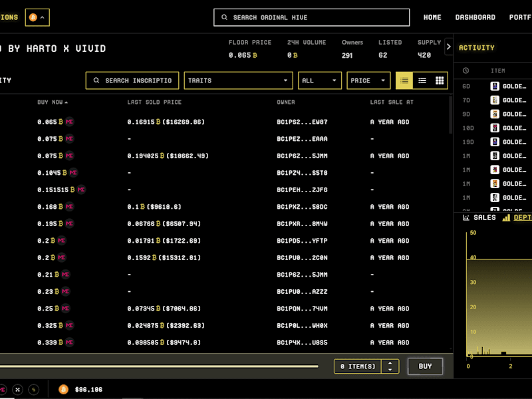The image size is (532, 399).
Task: Click the third round footer icon
Action: click(x=34, y=390)
